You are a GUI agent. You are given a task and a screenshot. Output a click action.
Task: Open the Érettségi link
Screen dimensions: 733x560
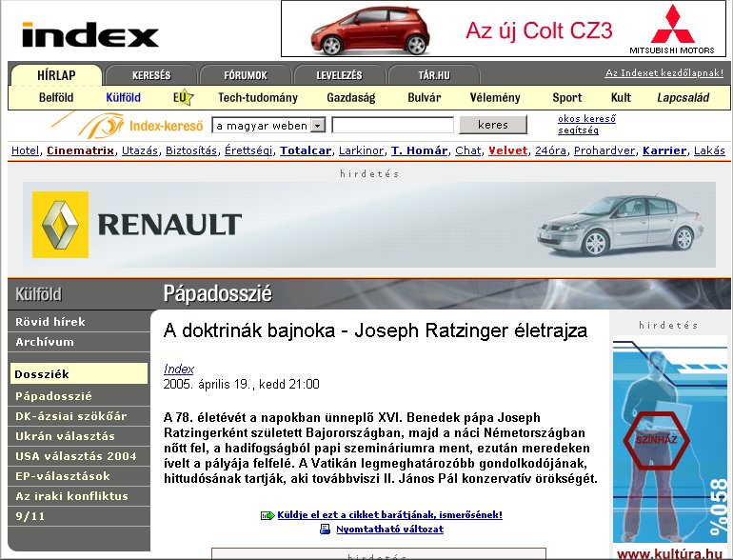pyautogui.click(x=248, y=150)
